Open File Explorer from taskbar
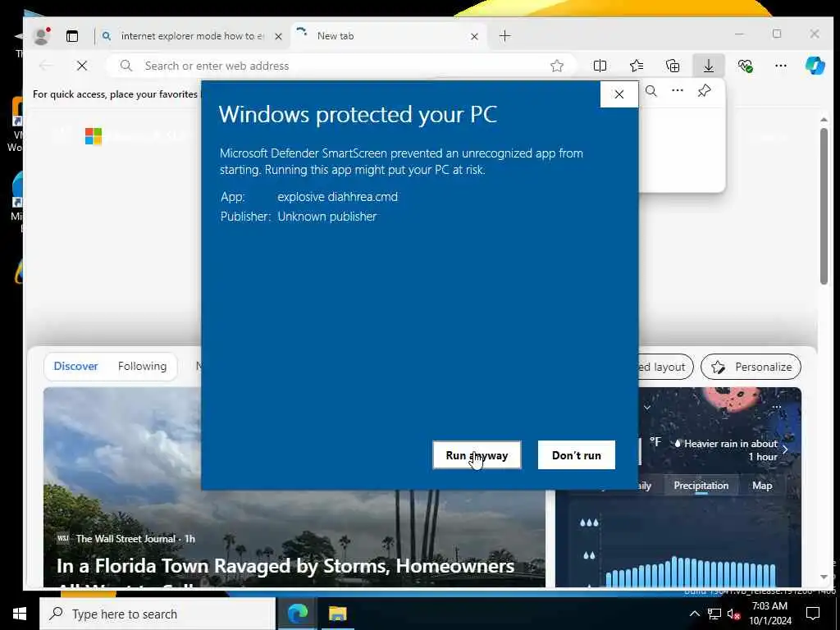The image size is (840, 630). coord(337,614)
